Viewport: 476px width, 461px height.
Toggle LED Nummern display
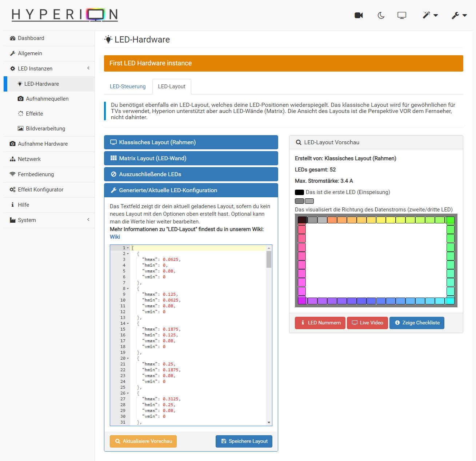320,323
